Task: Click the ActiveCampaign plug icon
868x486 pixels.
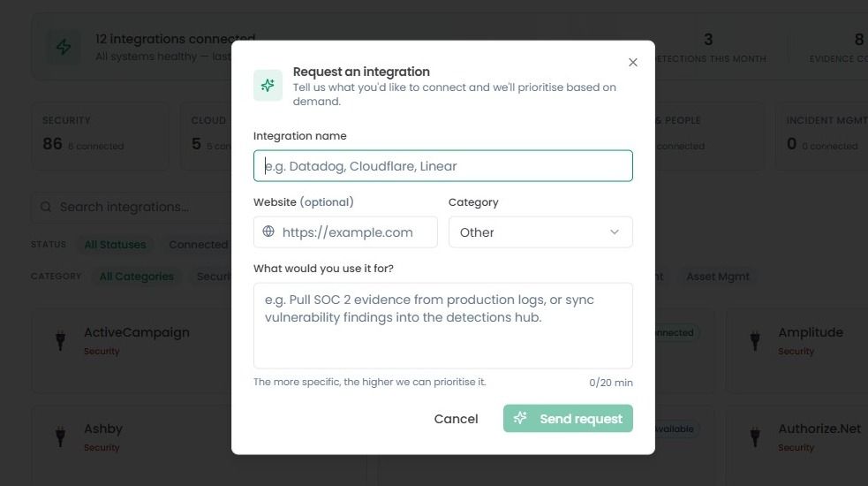Action: [60, 339]
